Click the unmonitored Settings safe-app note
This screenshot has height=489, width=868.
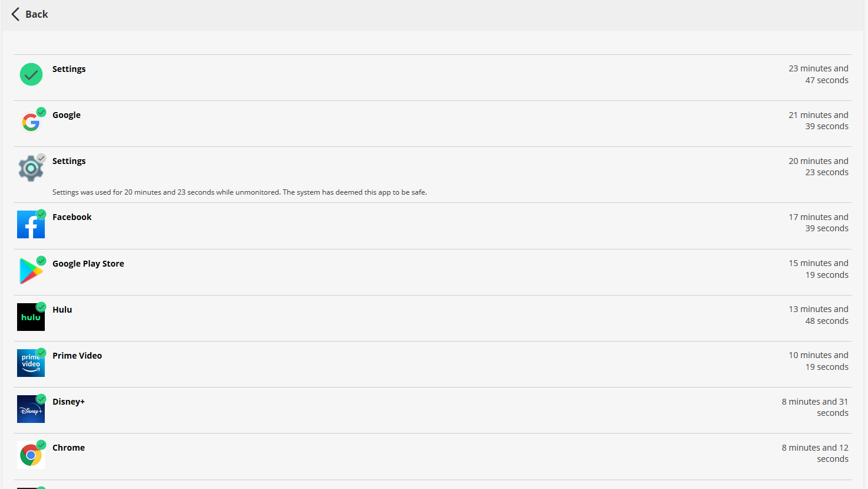click(x=240, y=192)
